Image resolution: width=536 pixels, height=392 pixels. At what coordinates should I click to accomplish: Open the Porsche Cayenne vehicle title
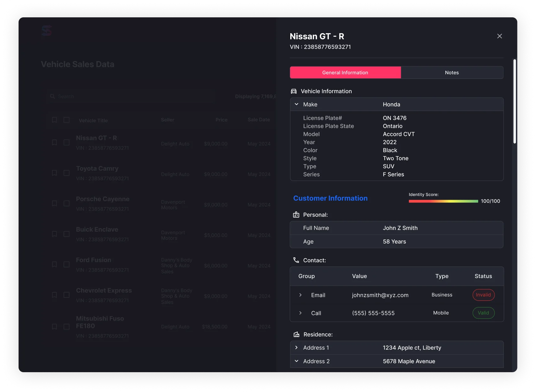[x=103, y=199]
